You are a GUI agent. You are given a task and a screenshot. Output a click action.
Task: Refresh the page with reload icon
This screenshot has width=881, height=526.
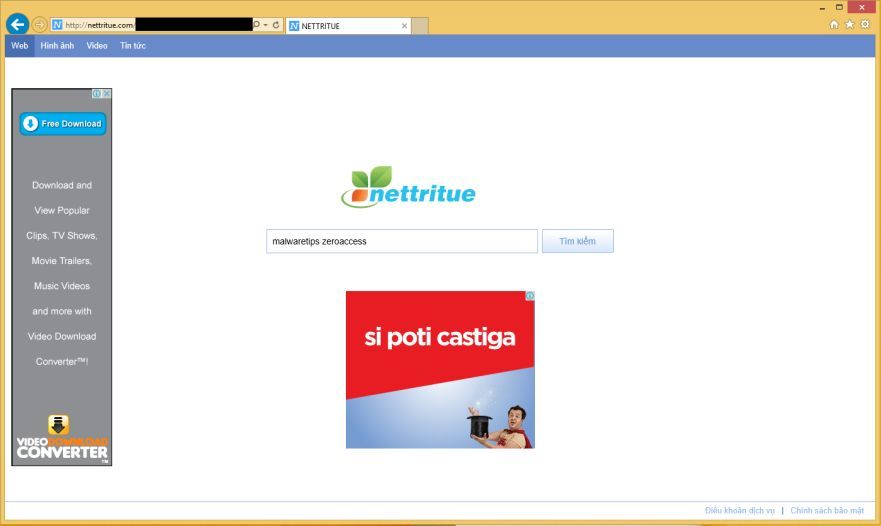pos(276,25)
